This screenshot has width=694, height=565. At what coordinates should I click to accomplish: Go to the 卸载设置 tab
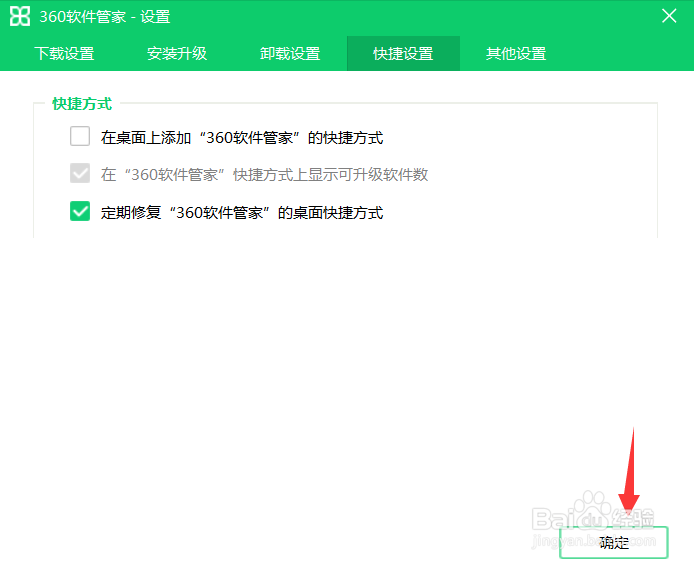tap(290, 54)
